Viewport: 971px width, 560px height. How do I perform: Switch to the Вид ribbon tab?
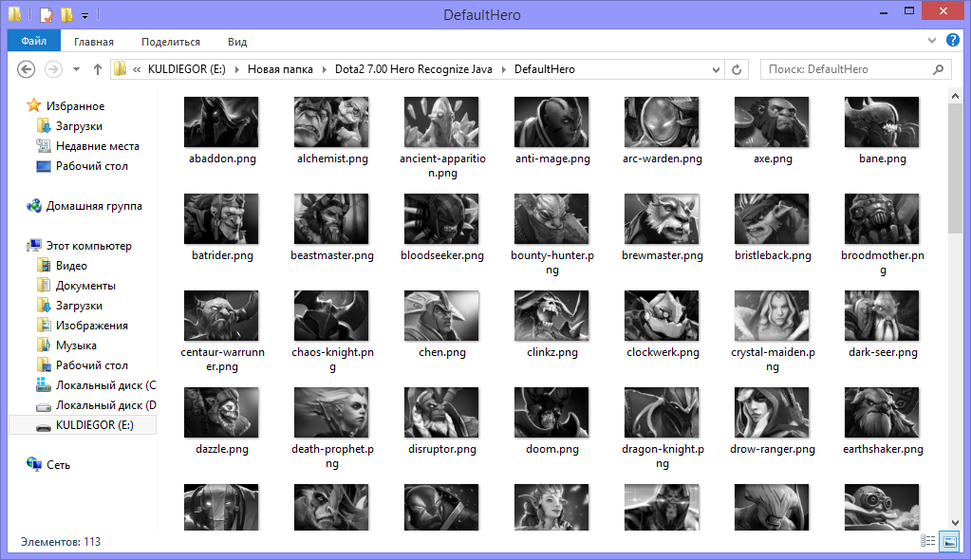(x=237, y=42)
